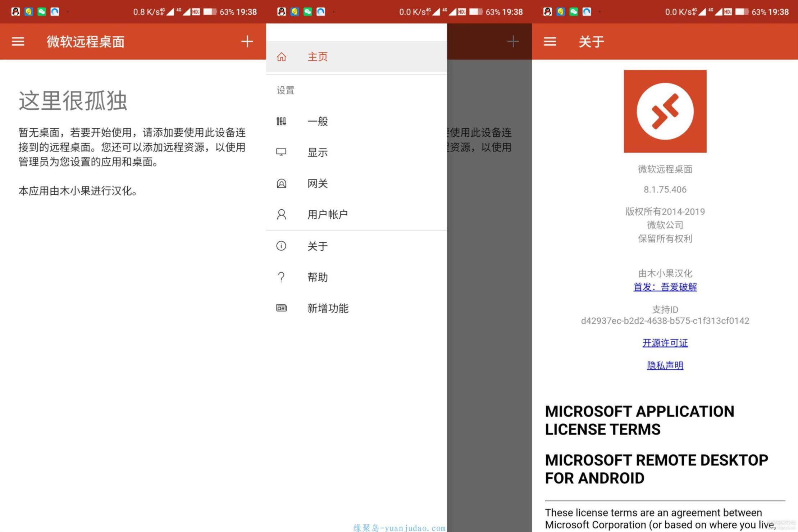The image size is (798, 532).
Task: Click the info icon for 关于
Action: tap(281, 246)
